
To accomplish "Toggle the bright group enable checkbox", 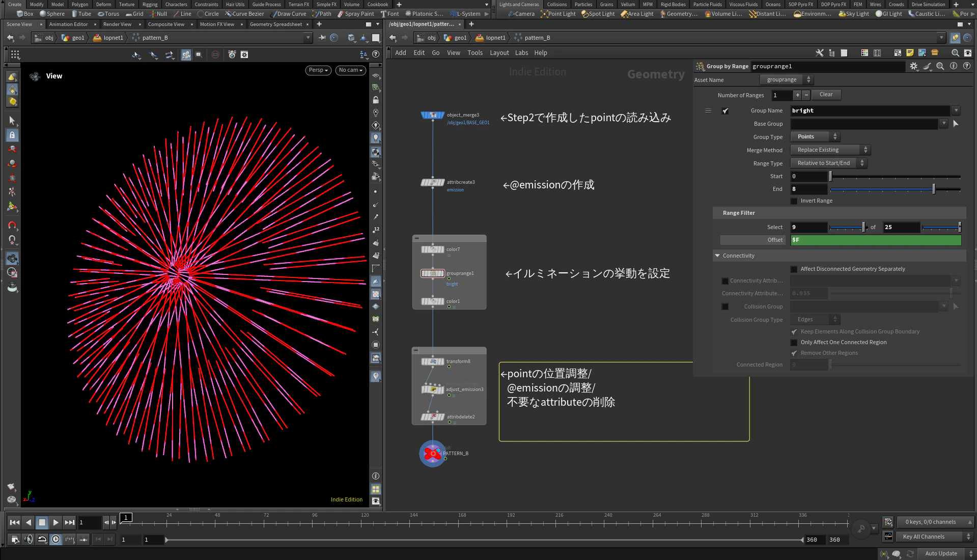I will pos(725,111).
